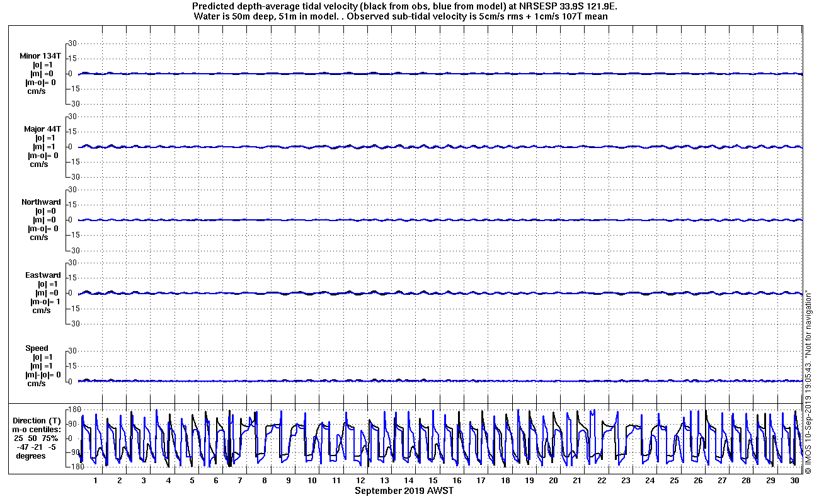This screenshot has width=819, height=504.
Task: Click the "Direction (T)" panel label
Action: point(38,420)
